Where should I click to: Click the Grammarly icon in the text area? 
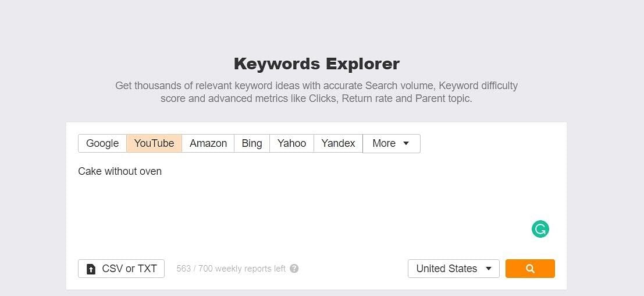click(x=540, y=229)
